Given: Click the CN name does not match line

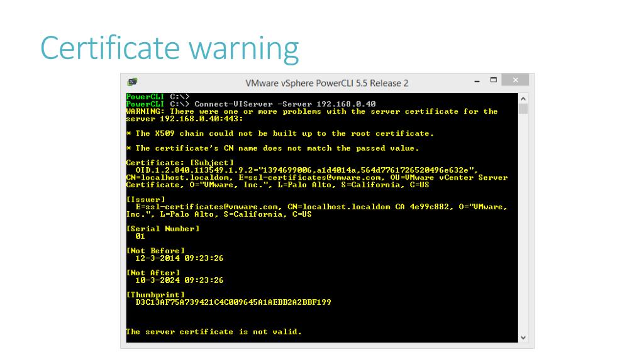Looking at the screenshot, I should 273,148.
